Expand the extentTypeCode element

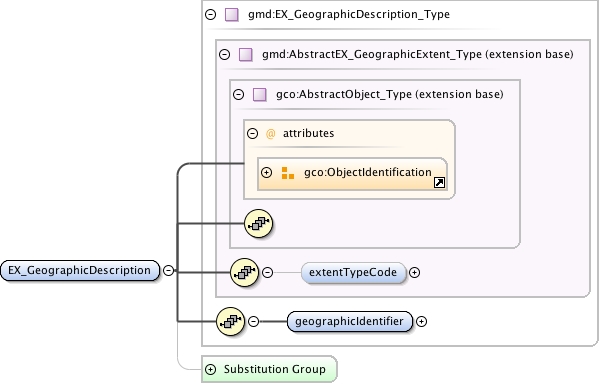pos(414,272)
